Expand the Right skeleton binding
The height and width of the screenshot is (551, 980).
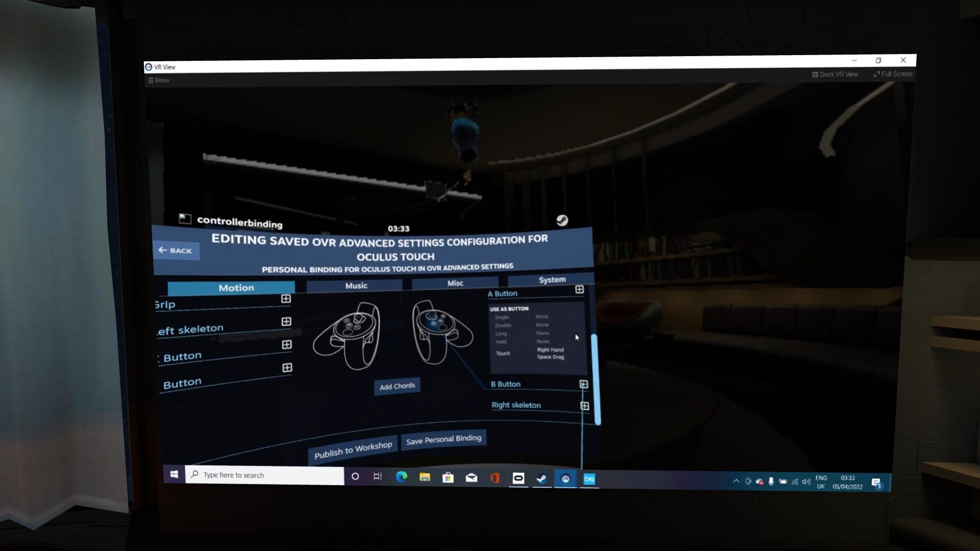(x=584, y=406)
